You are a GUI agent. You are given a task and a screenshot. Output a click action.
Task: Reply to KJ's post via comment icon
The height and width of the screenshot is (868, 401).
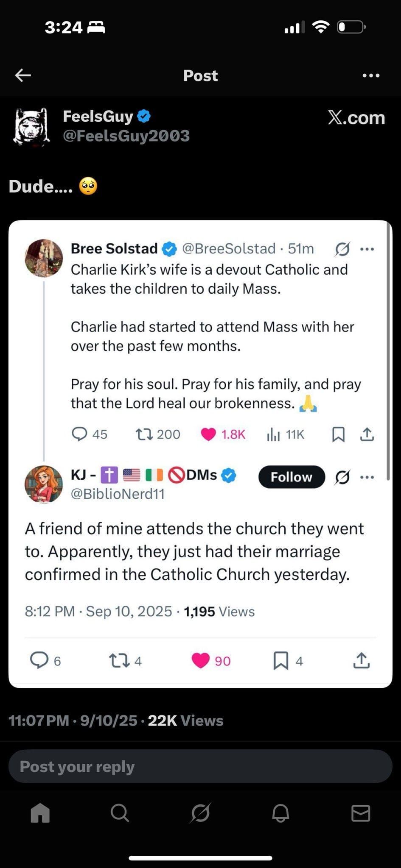(39, 660)
